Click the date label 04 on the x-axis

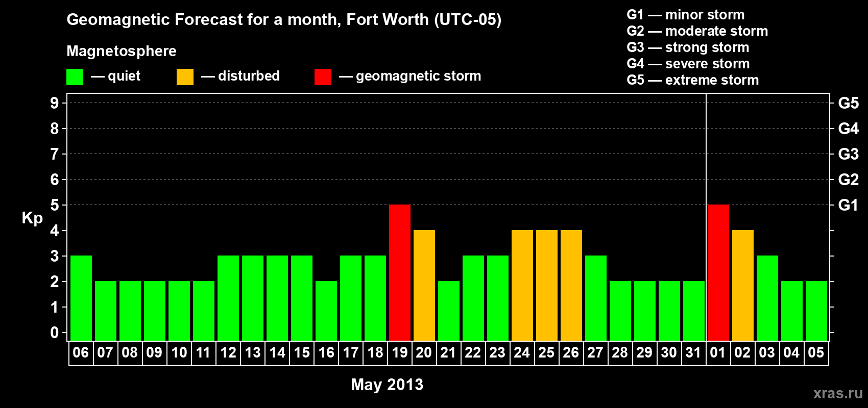791,353
